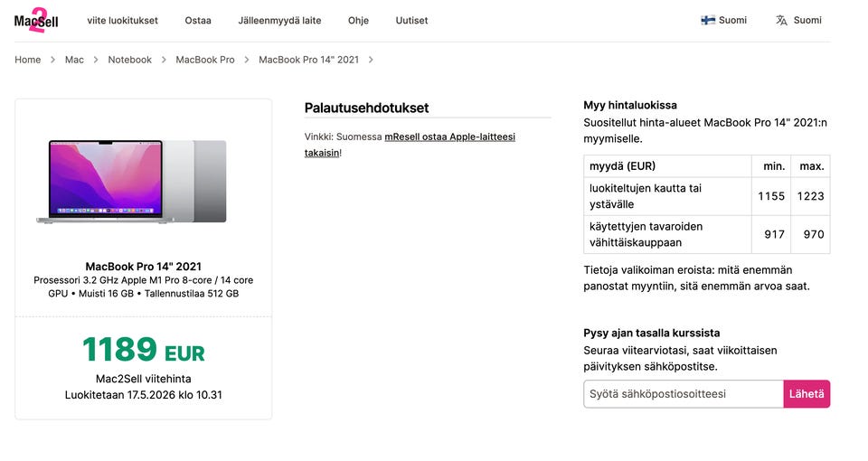This screenshot has height=461, width=868.
Task: Click chevron after MacBook Pro breadcrumb
Action: click(246, 60)
